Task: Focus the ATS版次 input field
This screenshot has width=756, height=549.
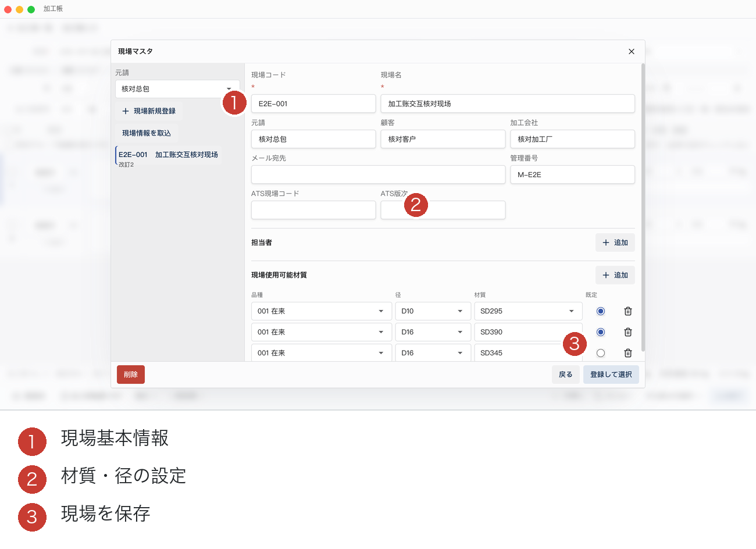Action: pos(443,210)
